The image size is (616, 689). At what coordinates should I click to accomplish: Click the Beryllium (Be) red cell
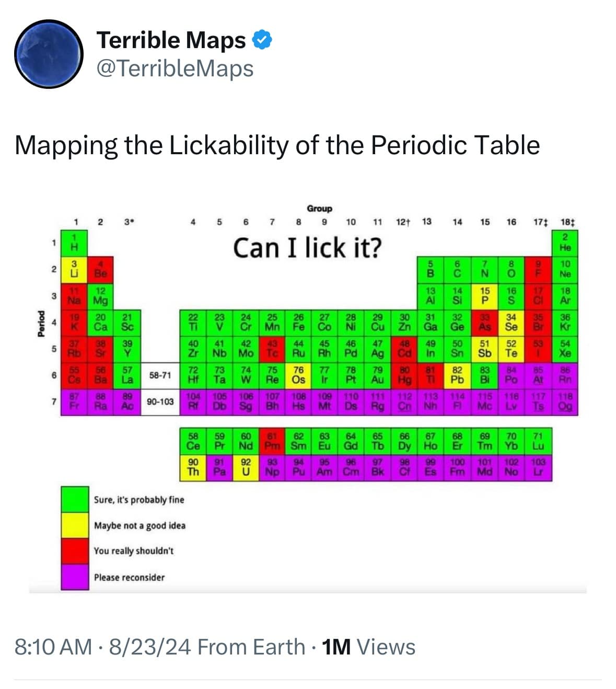(101, 269)
